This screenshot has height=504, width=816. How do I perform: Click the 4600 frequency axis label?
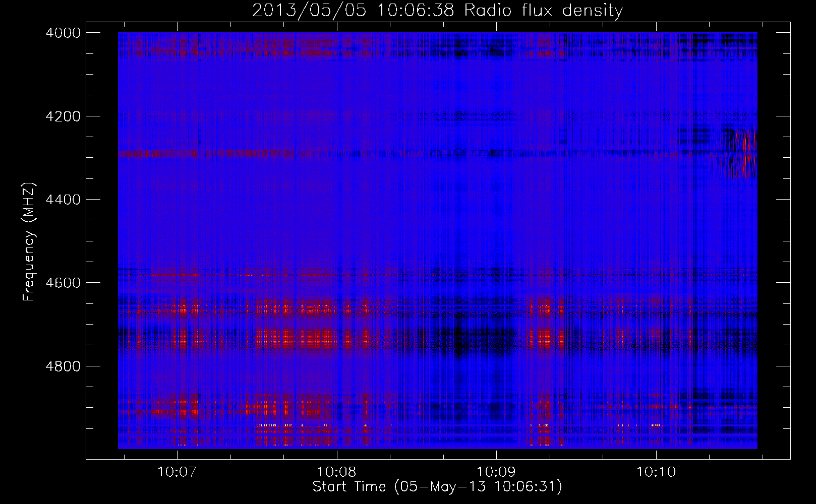tap(63, 283)
